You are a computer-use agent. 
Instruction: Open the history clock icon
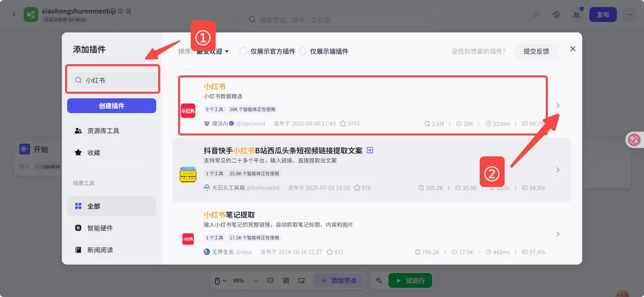[557, 15]
